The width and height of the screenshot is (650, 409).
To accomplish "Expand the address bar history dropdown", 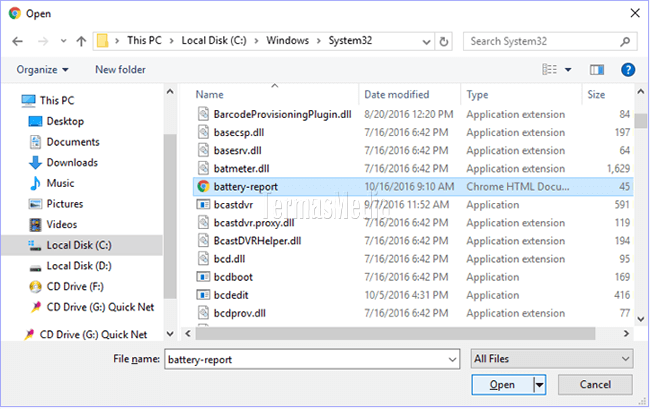I will pos(426,41).
